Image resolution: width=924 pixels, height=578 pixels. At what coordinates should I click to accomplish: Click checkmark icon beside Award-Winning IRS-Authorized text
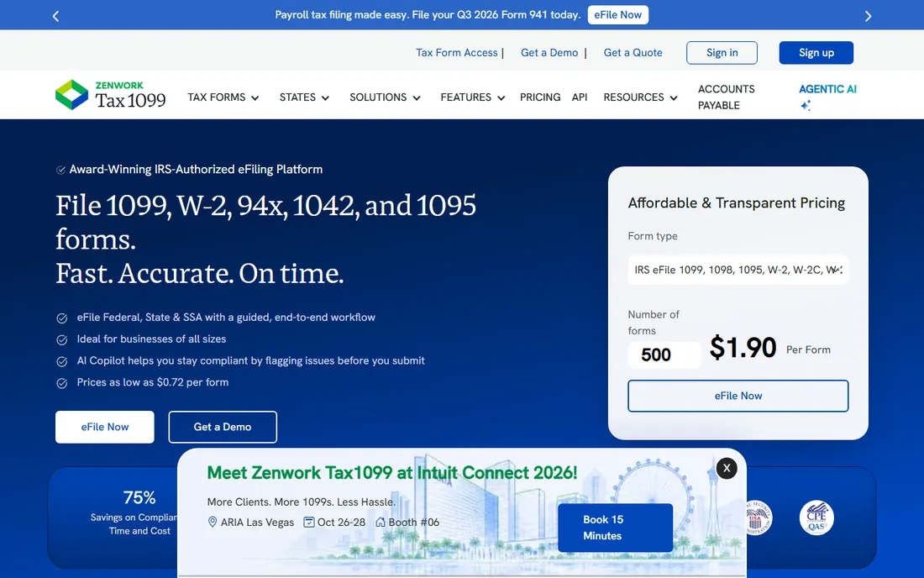[x=60, y=171]
